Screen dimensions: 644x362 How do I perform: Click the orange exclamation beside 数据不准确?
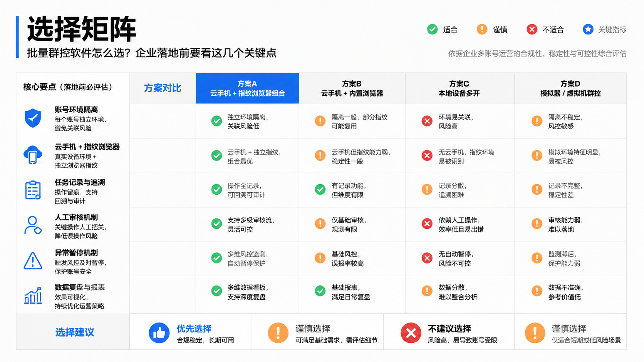(537, 291)
